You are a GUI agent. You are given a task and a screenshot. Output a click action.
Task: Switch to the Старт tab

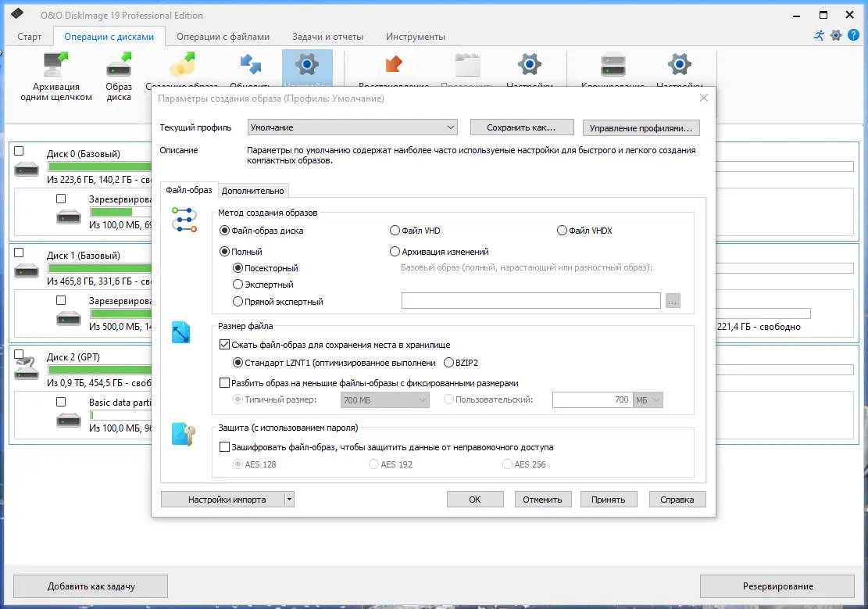(30, 37)
